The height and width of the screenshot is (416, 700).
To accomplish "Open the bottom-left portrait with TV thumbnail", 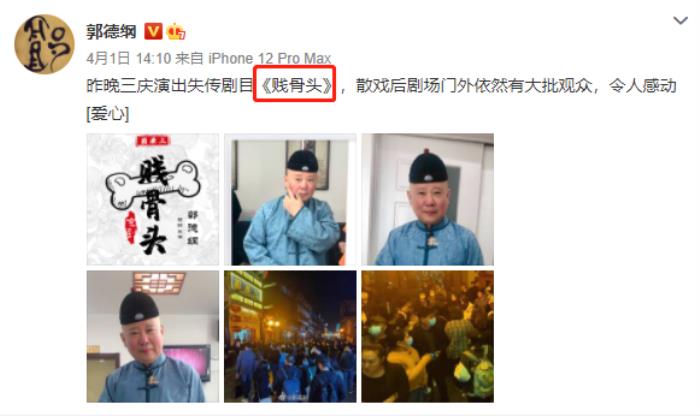I will (153, 337).
